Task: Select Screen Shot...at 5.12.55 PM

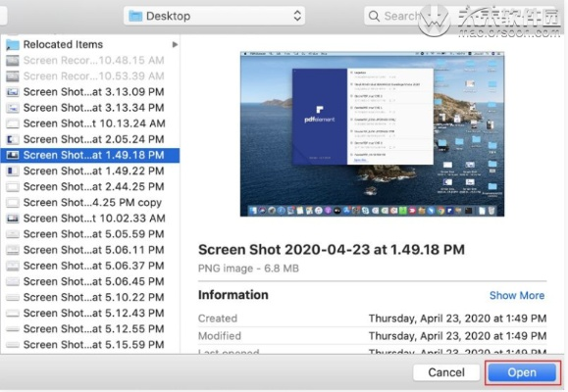Action: (90, 329)
